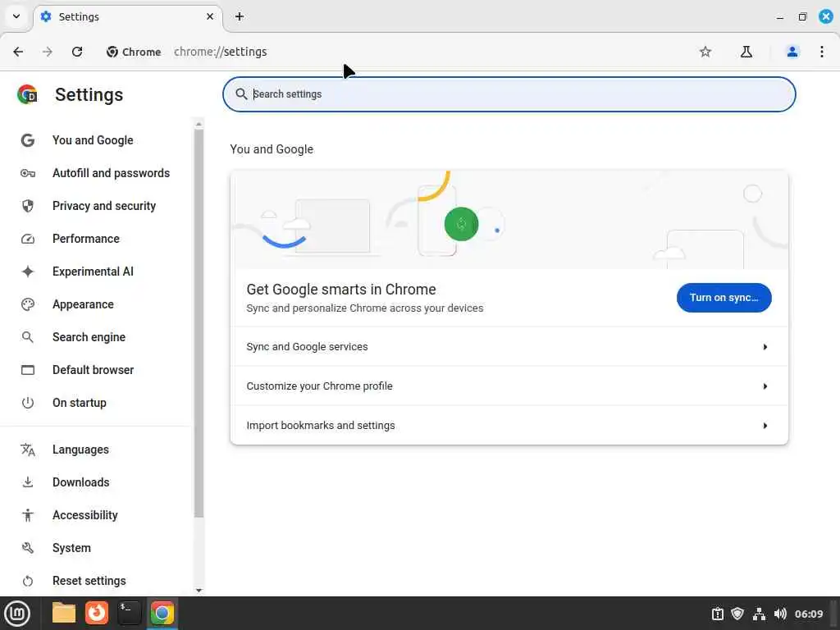The height and width of the screenshot is (630, 840).
Task: Click the Search engine magnifier icon
Action: click(28, 337)
